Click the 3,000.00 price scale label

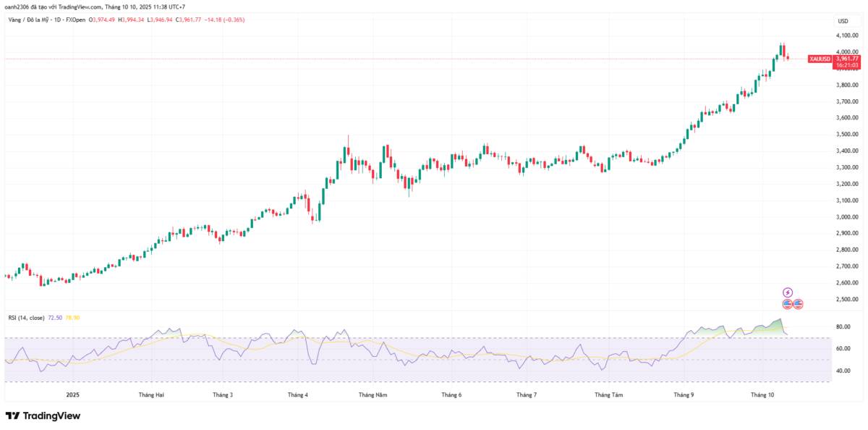[x=846, y=216]
